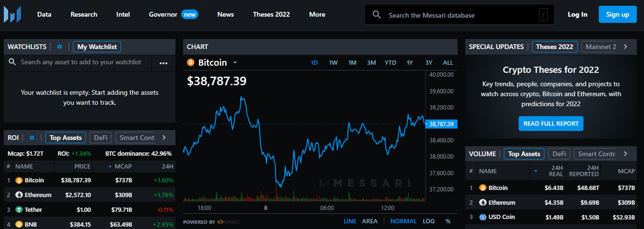644x229 pixels.
Task: Set chart scale to percent
Action: pyautogui.click(x=448, y=221)
